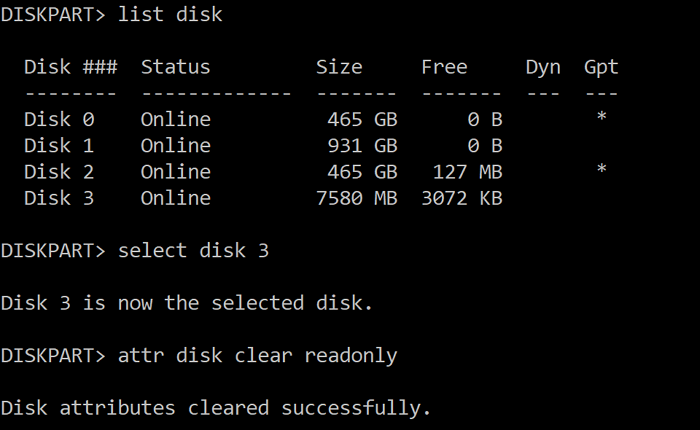Click the Gpt asterisk for Disk 0

(601, 119)
